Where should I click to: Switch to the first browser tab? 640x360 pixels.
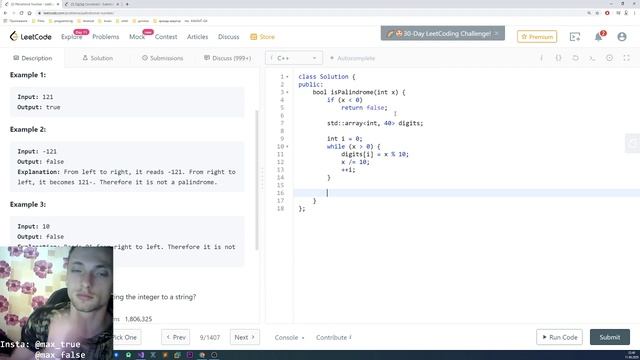pos(31,4)
